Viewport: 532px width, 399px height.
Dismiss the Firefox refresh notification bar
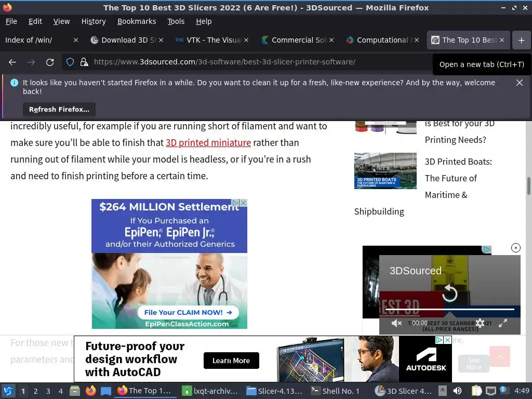[x=519, y=83]
